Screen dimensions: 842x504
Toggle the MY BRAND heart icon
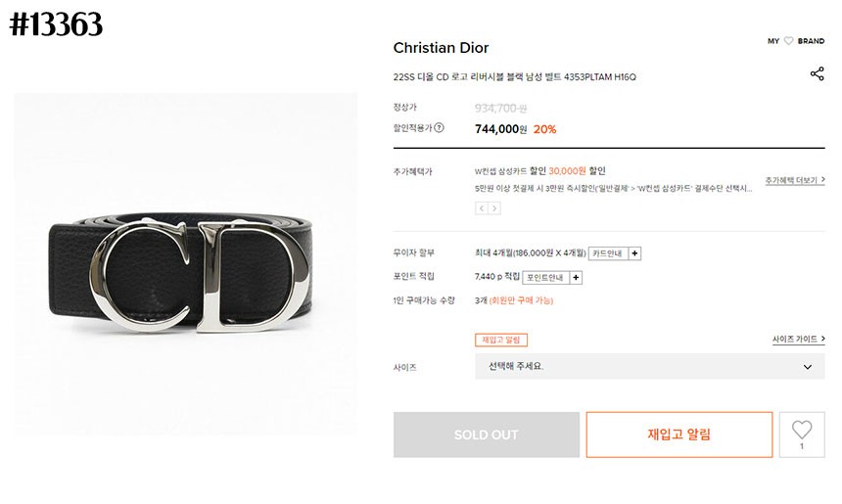click(x=788, y=42)
